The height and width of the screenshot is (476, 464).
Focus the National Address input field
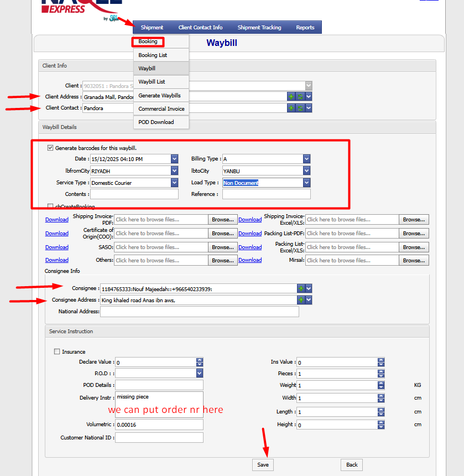point(200,312)
